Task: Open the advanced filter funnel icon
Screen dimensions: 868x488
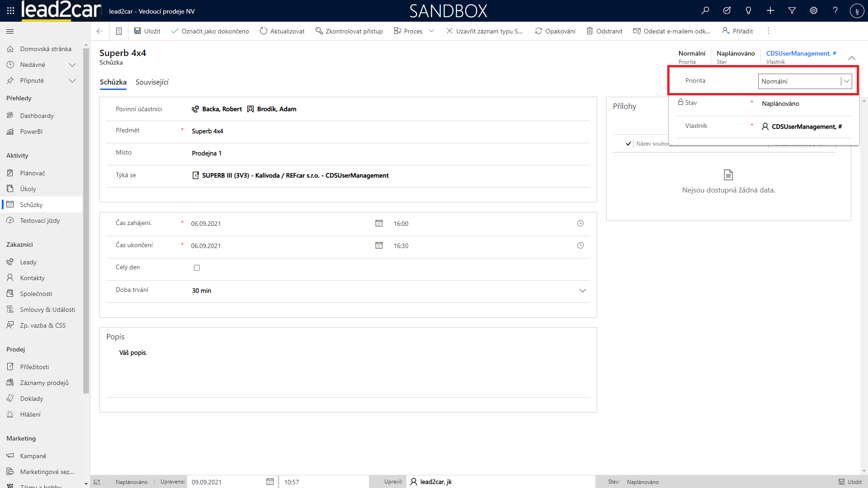Action: click(x=792, y=10)
